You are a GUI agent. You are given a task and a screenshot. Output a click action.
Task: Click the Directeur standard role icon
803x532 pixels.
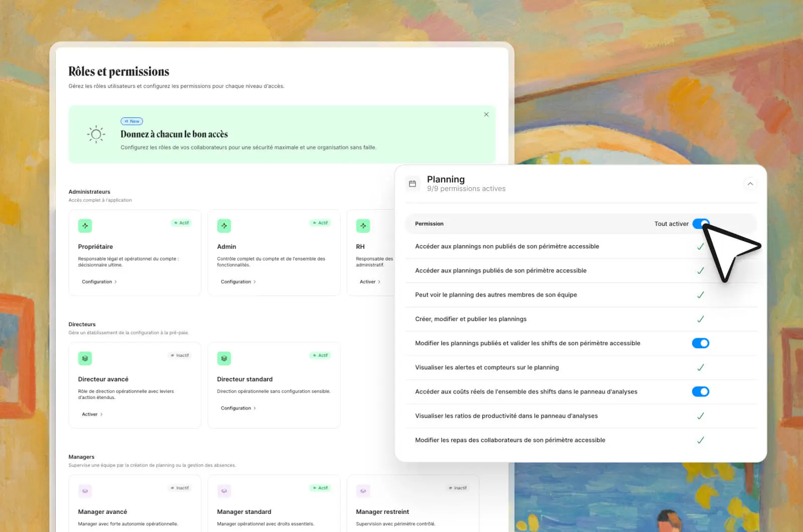(x=224, y=358)
